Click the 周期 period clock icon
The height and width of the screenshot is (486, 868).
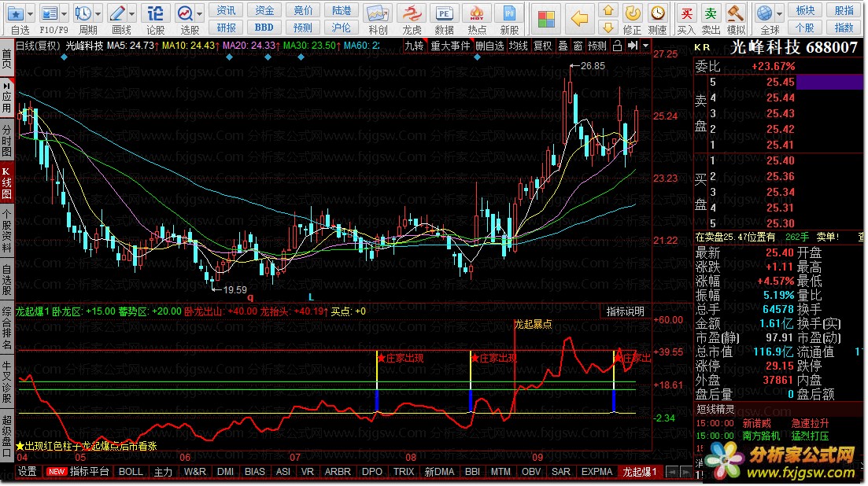(83, 13)
